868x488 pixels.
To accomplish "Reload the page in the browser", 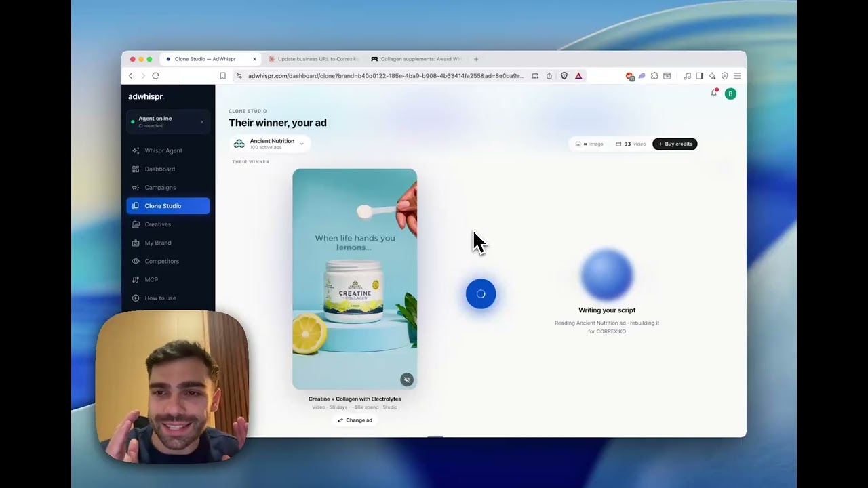I will (155, 76).
